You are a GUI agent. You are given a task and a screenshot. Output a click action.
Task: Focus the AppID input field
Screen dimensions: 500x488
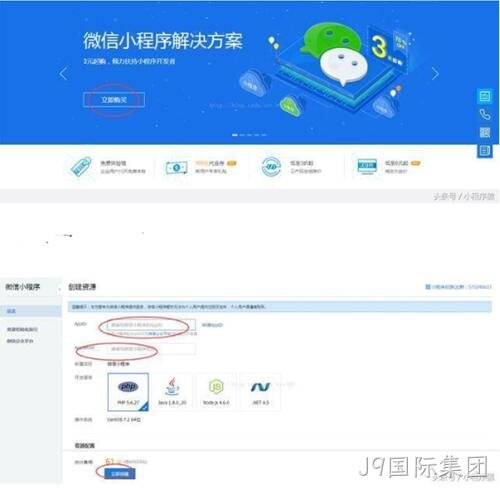tap(151, 325)
